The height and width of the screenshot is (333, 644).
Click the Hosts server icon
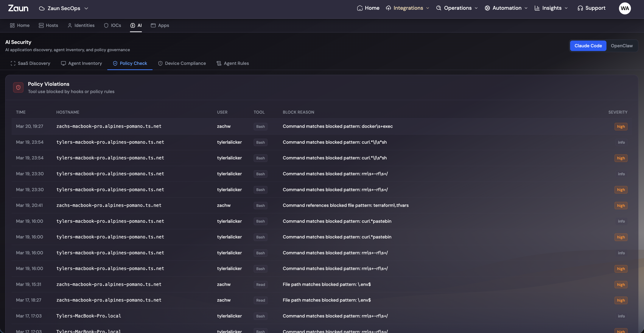(41, 26)
